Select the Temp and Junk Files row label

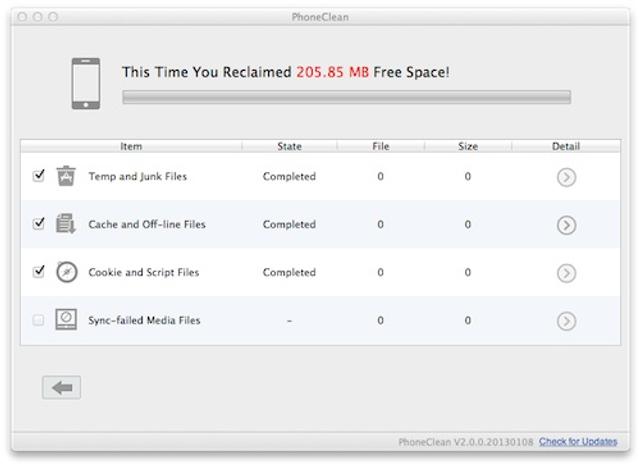[x=137, y=176]
